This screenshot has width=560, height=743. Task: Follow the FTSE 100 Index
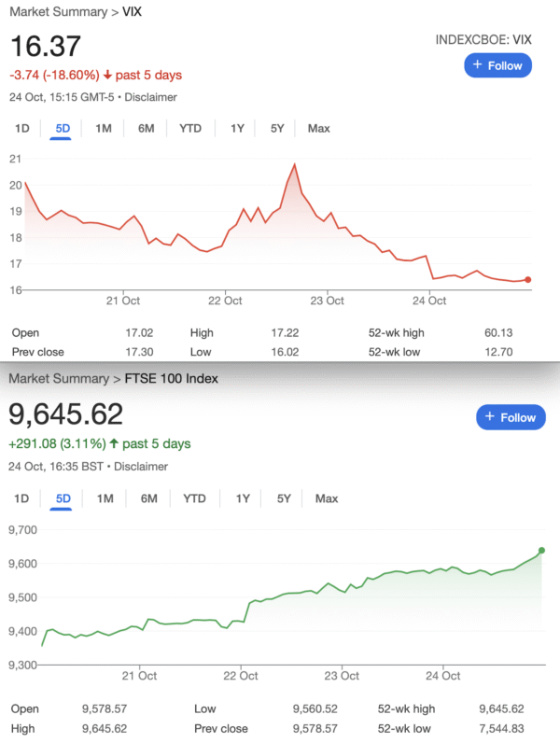click(511, 417)
